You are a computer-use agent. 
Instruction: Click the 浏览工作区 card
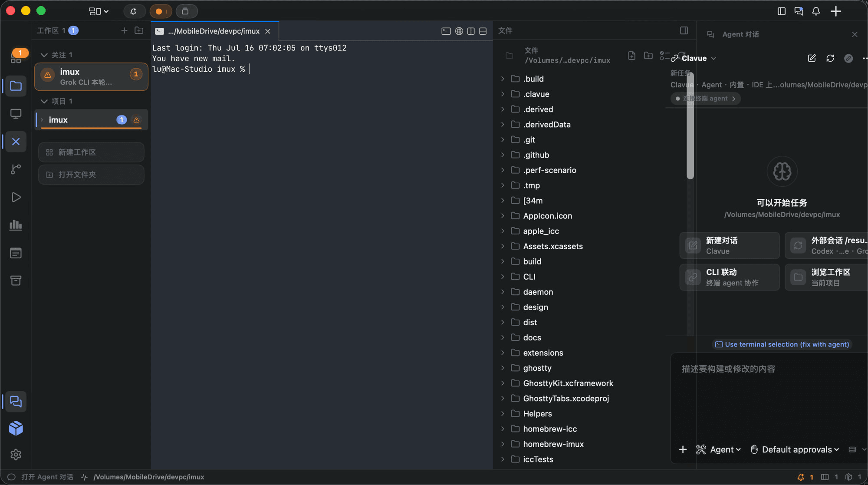point(827,277)
